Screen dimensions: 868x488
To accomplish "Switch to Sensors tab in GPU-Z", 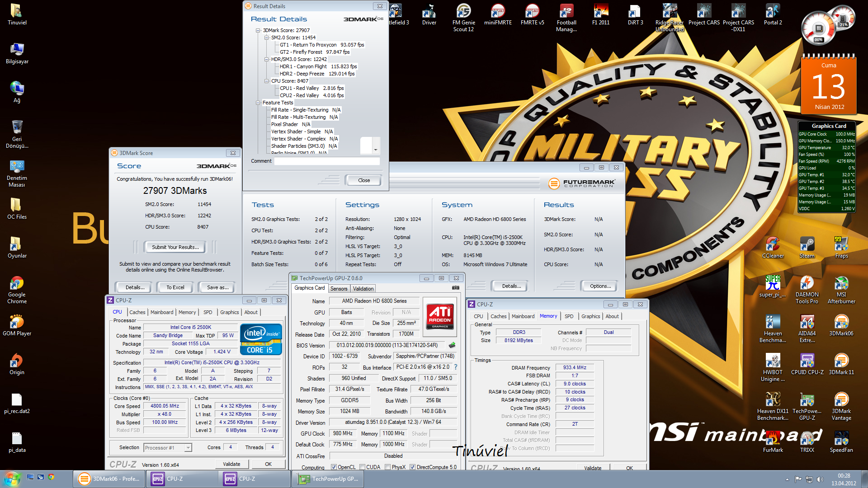I will (339, 289).
